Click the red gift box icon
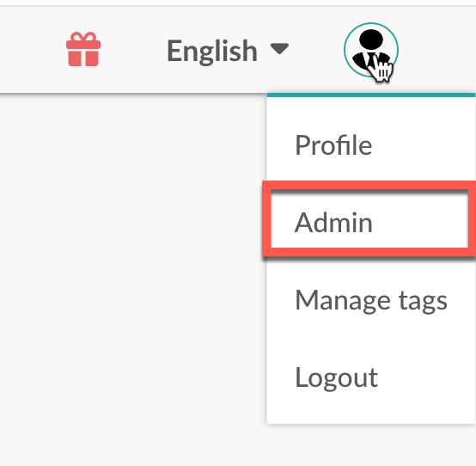This screenshot has width=476, height=466. pos(83,49)
